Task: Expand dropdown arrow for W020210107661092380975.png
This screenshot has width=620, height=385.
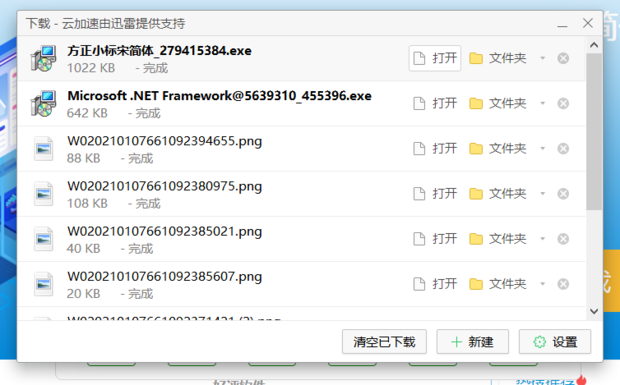Action: 542,193
